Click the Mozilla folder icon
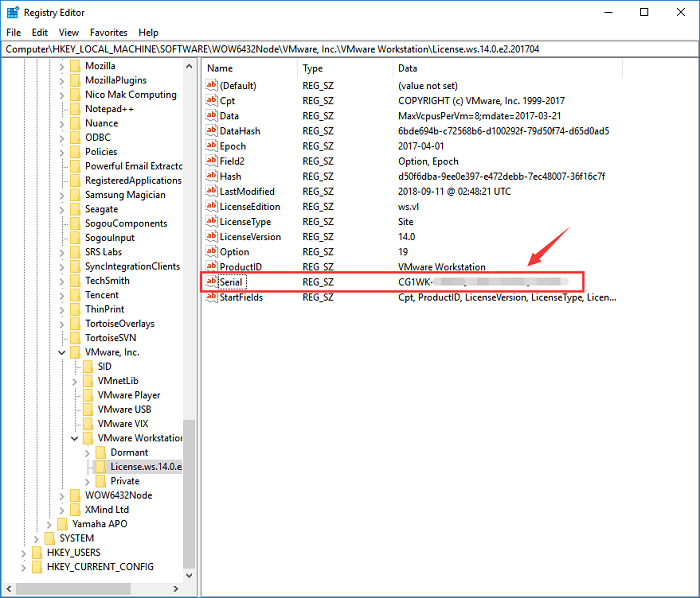The width and height of the screenshot is (700, 598). (75, 66)
